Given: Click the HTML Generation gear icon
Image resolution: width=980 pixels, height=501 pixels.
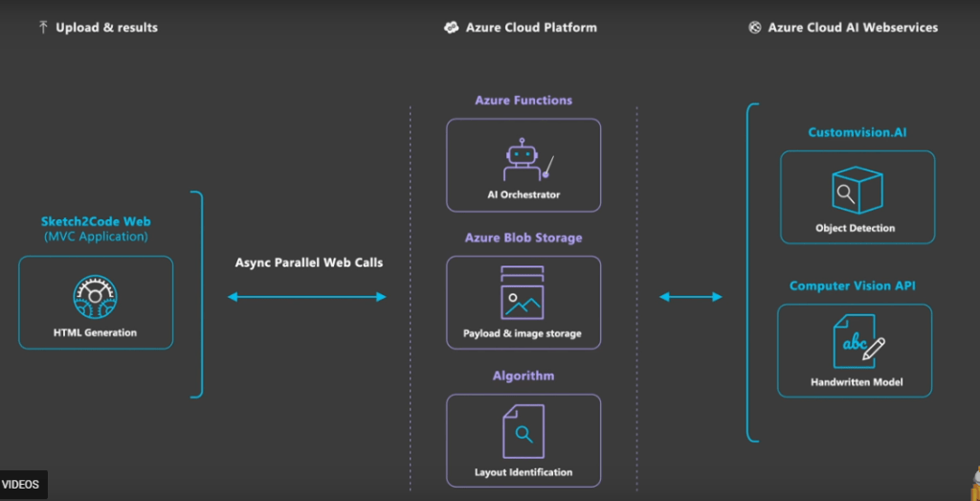Looking at the screenshot, I should tap(95, 298).
